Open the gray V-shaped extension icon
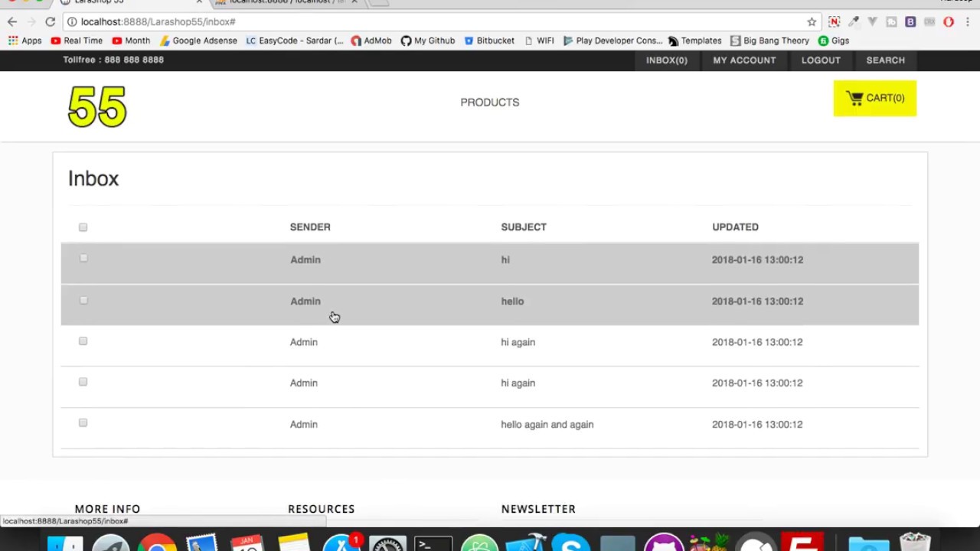The width and height of the screenshot is (980, 551). click(872, 21)
